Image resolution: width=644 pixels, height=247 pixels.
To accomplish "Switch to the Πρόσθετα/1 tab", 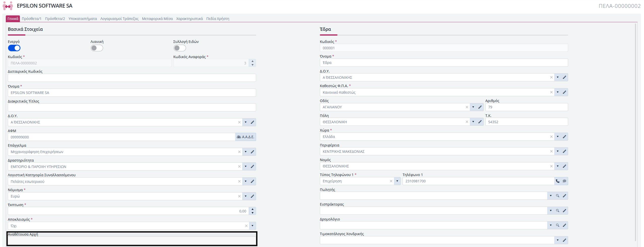I will [32, 19].
